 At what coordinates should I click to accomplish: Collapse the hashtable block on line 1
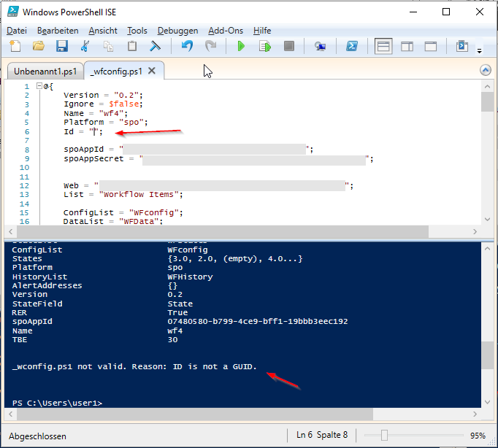39,85
